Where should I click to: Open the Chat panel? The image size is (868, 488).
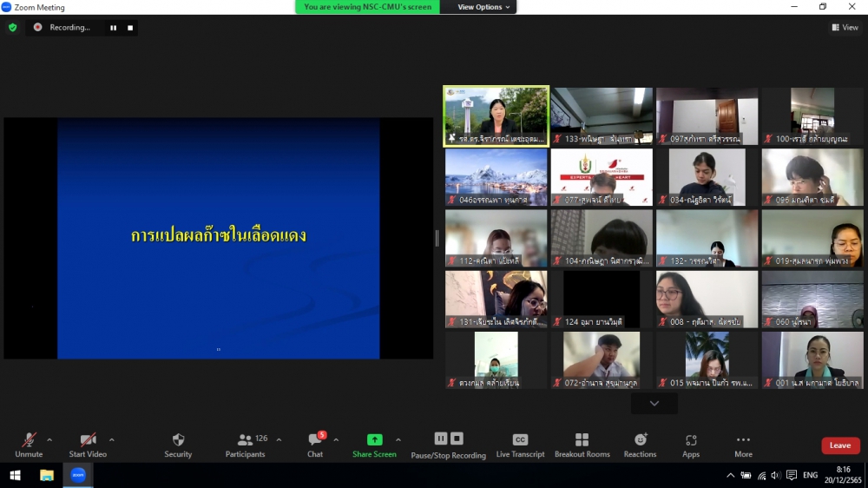(315, 440)
